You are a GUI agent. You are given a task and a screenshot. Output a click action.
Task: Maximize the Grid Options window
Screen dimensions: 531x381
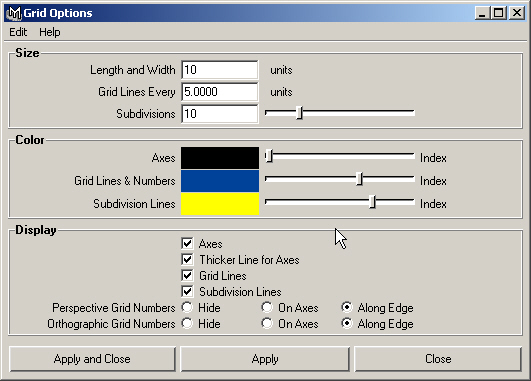click(x=498, y=13)
